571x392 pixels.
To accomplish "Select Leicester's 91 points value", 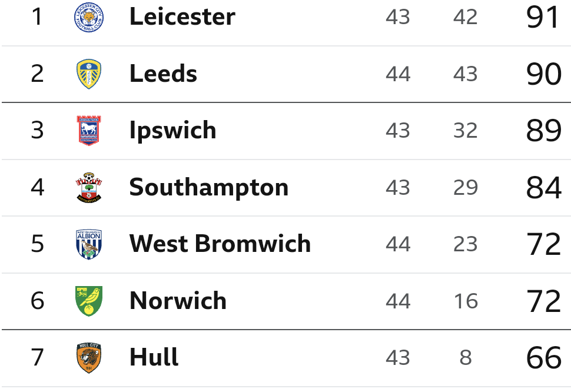I will pos(543,17).
